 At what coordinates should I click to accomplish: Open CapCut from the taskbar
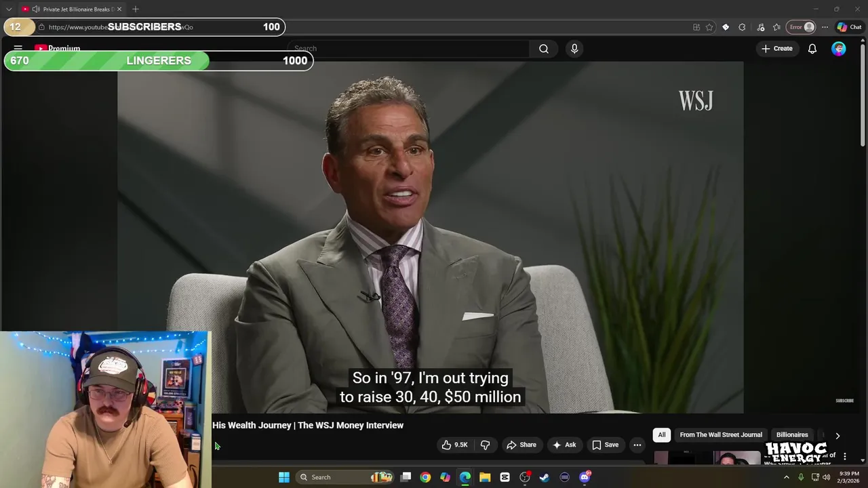pyautogui.click(x=505, y=477)
